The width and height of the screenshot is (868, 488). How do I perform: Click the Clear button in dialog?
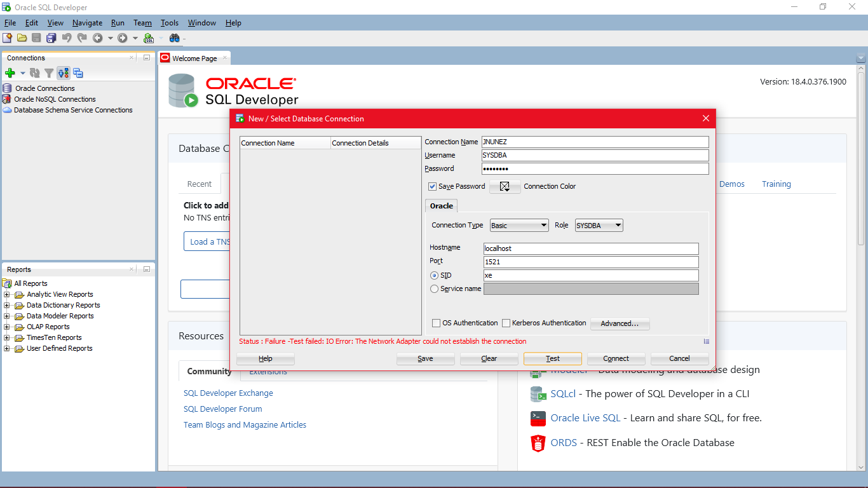[489, 358]
